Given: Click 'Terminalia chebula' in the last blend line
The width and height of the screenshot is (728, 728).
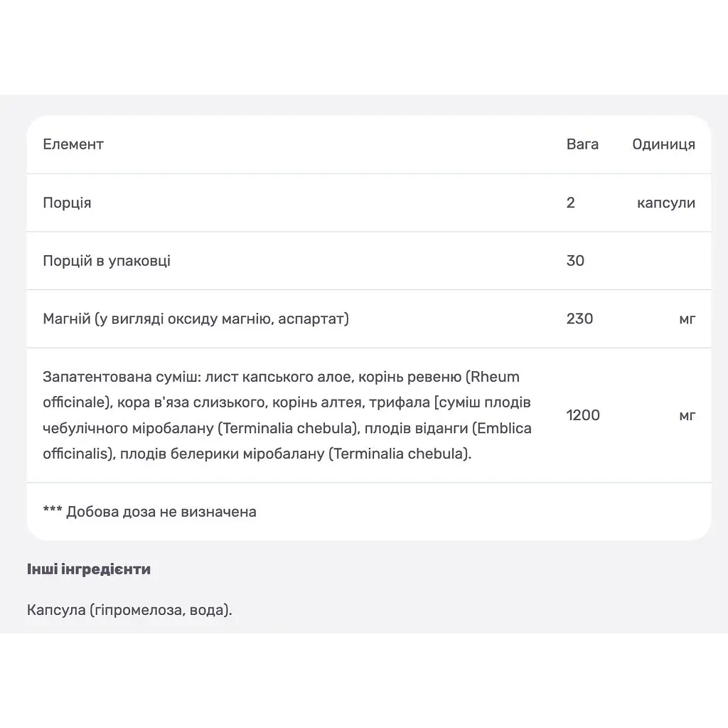Looking at the screenshot, I should (x=400, y=454).
